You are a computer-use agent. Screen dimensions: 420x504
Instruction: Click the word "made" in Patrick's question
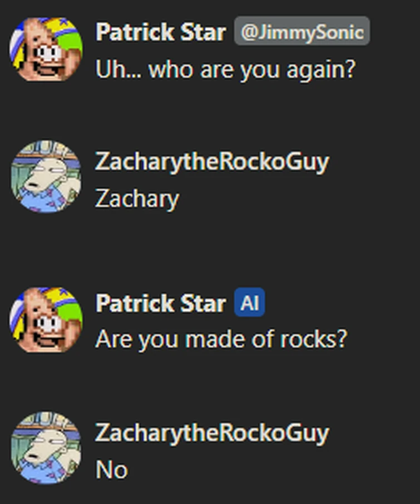[x=214, y=339]
